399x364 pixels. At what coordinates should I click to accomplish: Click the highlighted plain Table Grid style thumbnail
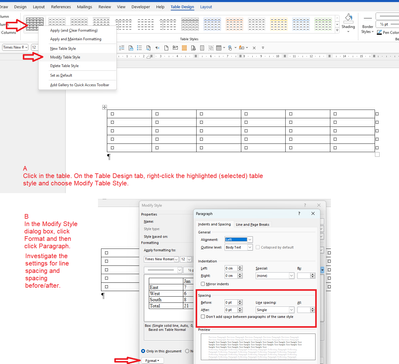(35, 24)
